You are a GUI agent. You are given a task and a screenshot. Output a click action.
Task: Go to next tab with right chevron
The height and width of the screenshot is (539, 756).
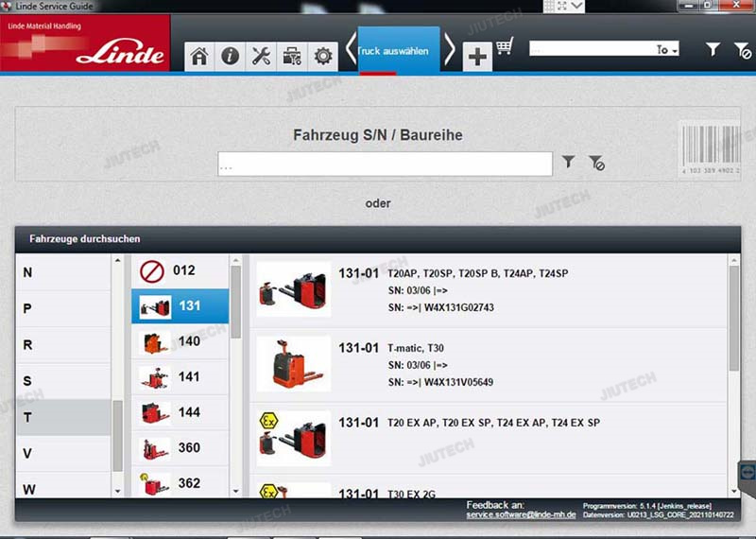450,48
